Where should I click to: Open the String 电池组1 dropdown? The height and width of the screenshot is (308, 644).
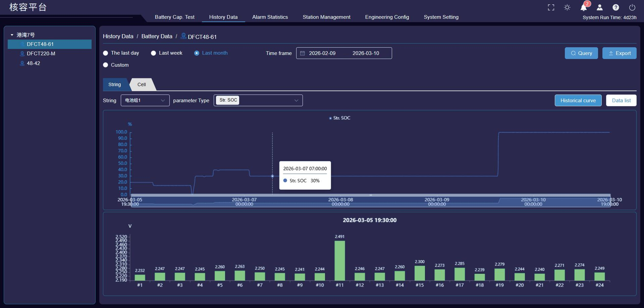point(145,100)
